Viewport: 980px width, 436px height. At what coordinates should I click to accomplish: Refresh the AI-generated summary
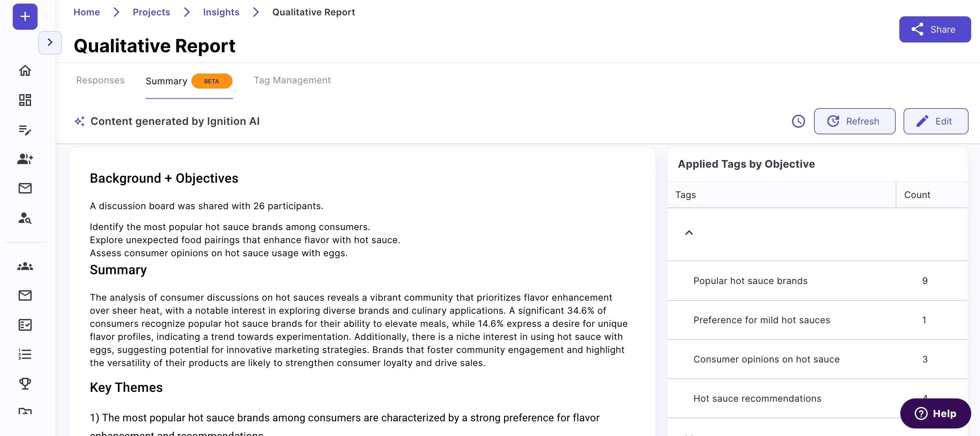[x=855, y=121]
